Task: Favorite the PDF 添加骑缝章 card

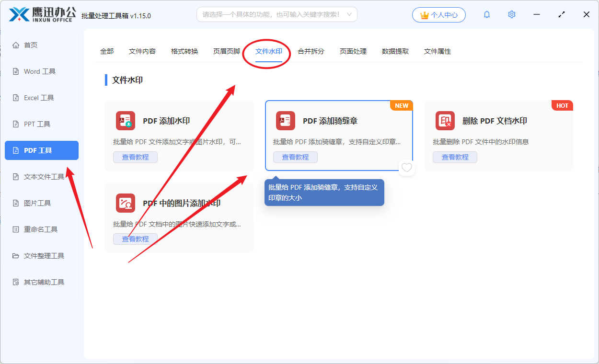Action: [x=406, y=168]
